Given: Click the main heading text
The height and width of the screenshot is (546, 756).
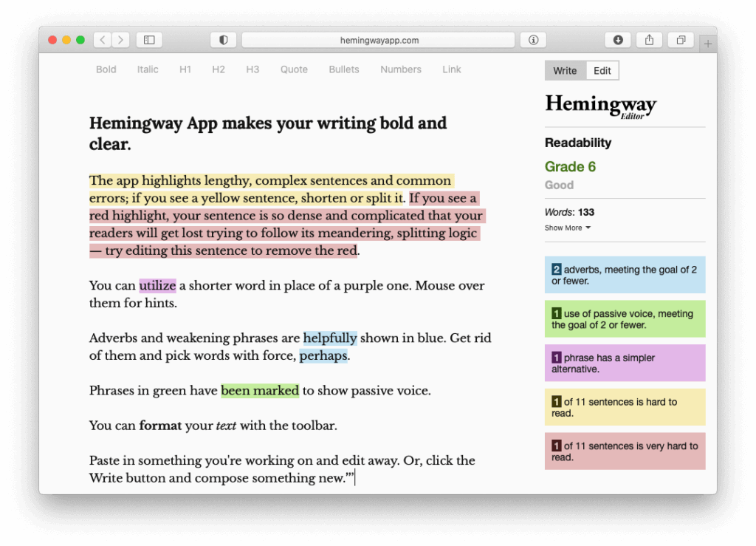Looking at the screenshot, I should click(x=268, y=133).
